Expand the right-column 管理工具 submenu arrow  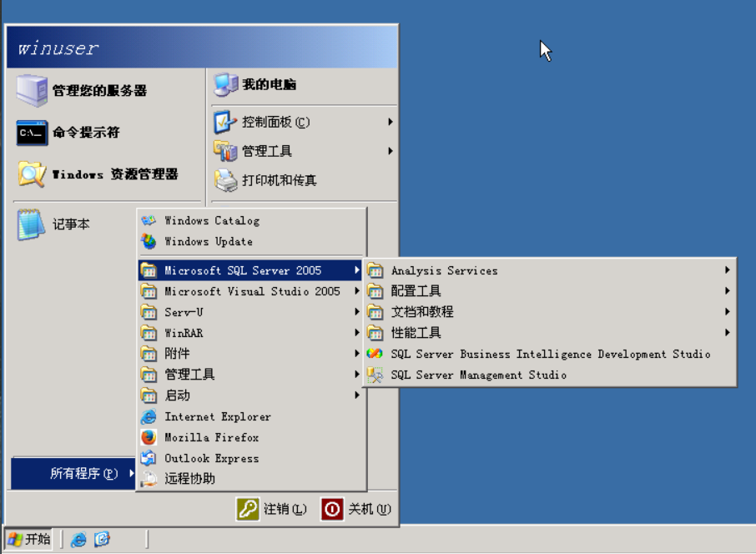coord(390,151)
